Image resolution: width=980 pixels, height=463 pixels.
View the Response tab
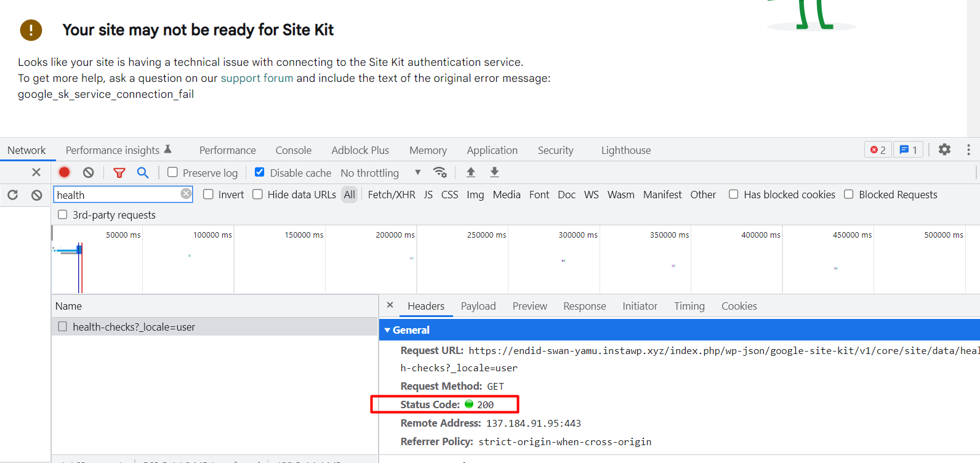(585, 306)
